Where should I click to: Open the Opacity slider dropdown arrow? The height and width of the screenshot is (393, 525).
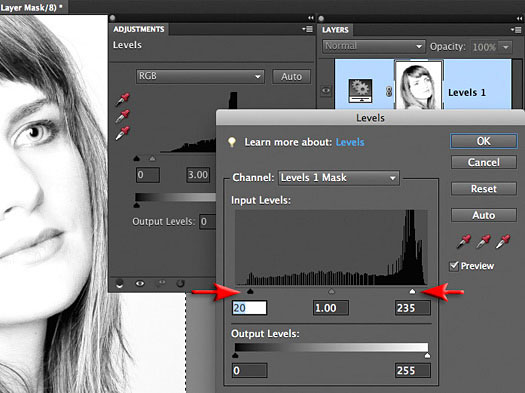point(505,47)
